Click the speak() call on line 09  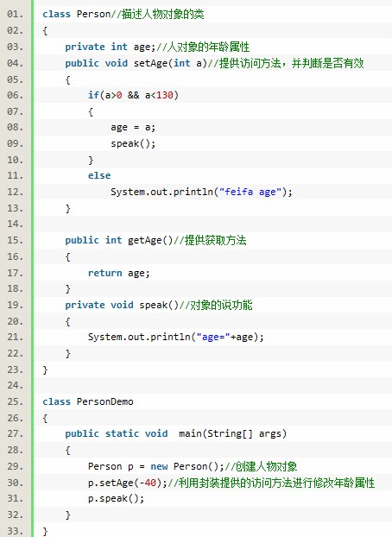pyautogui.click(x=133, y=143)
